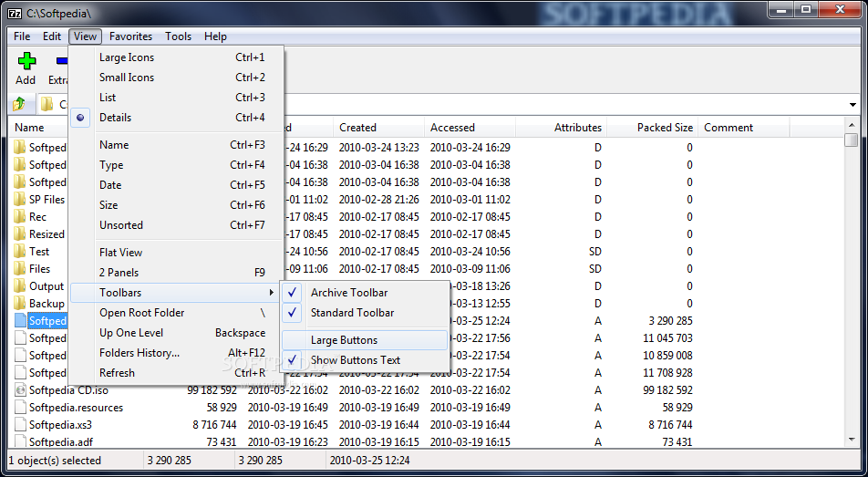Open the Favorites menu
The height and width of the screenshot is (477, 868).
tap(130, 36)
